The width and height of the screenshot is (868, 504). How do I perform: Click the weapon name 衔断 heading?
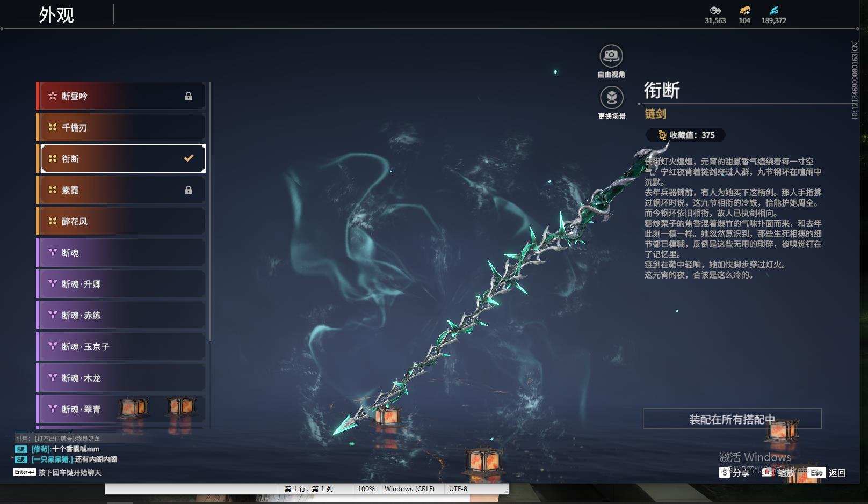[662, 90]
